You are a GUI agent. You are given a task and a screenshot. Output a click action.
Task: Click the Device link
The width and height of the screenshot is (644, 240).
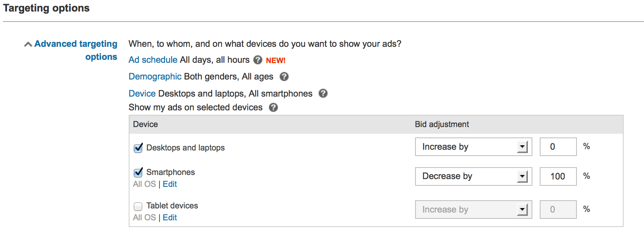click(142, 94)
